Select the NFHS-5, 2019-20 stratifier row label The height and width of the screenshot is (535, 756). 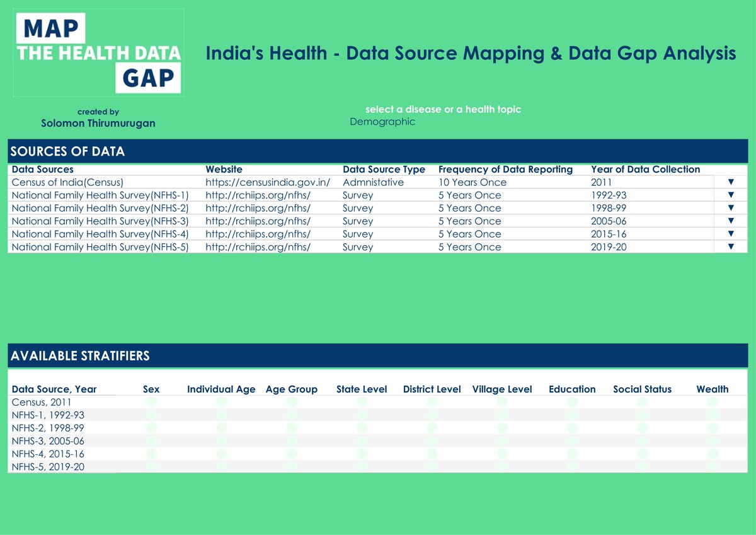(48, 467)
